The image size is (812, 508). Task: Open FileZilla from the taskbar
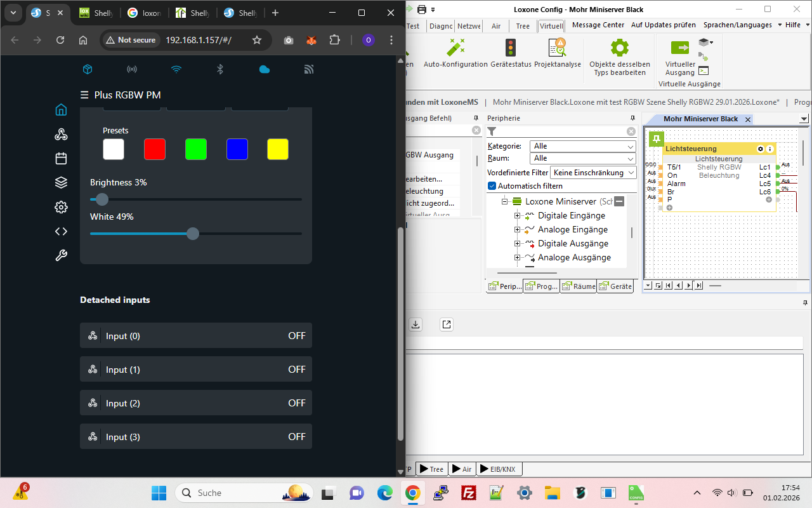pos(469,493)
